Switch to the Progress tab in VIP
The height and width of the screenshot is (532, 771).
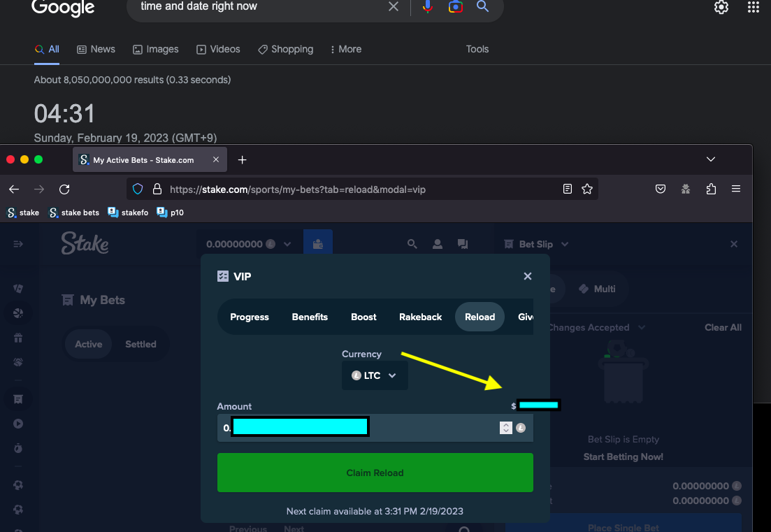click(250, 317)
